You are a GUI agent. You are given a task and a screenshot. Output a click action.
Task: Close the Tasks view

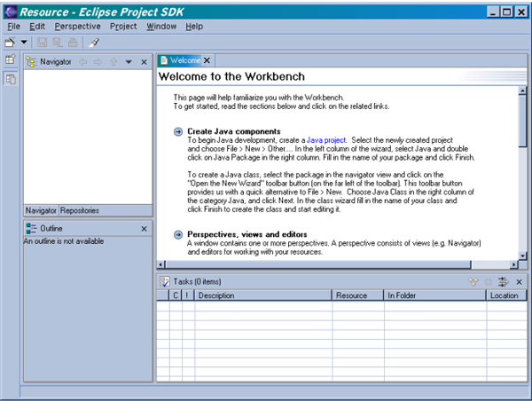(519, 281)
